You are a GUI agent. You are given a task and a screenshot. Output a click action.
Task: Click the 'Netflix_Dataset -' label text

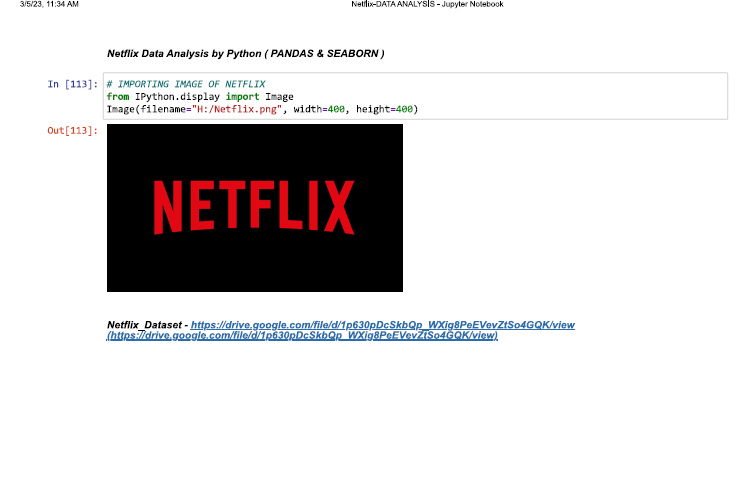click(147, 325)
